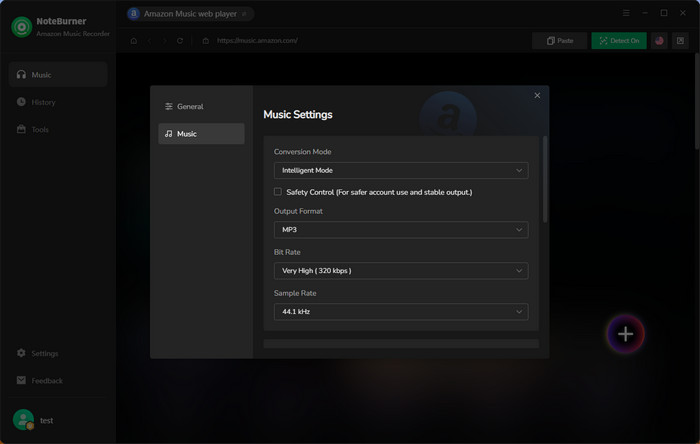Open the Conversion Mode dropdown
This screenshot has height=444, width=700.
401,170
